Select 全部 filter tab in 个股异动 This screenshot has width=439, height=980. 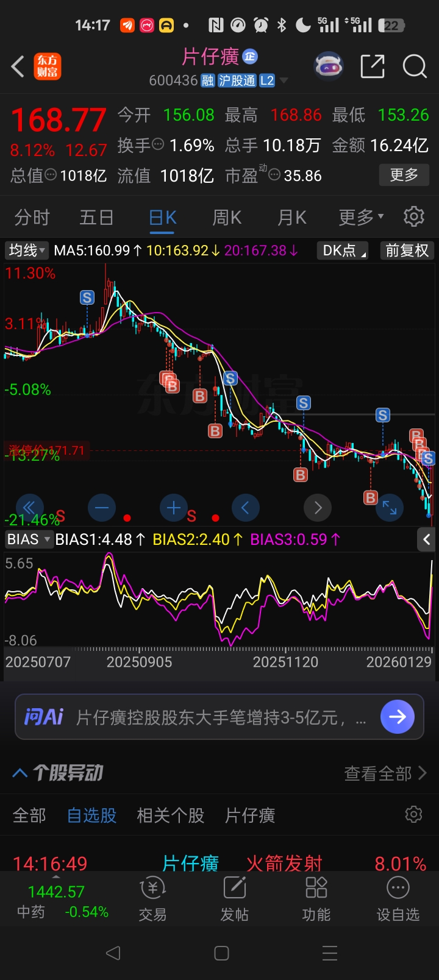click(x=29, y=815)
